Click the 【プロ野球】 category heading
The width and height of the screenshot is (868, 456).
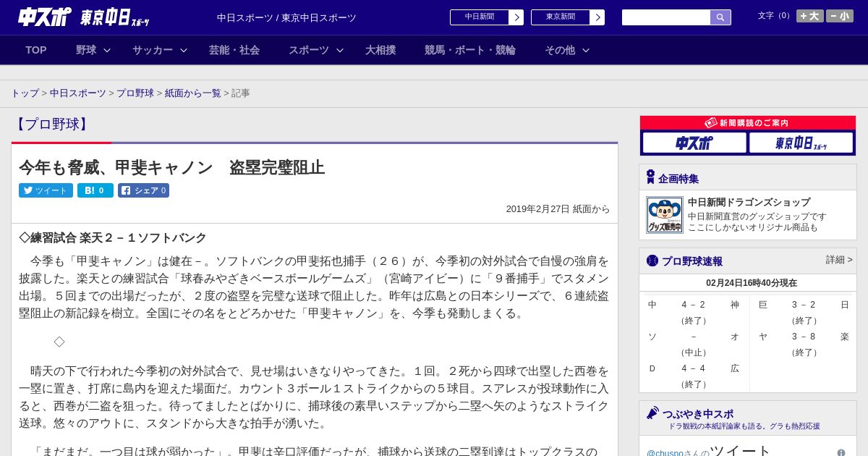coord(52,124)
